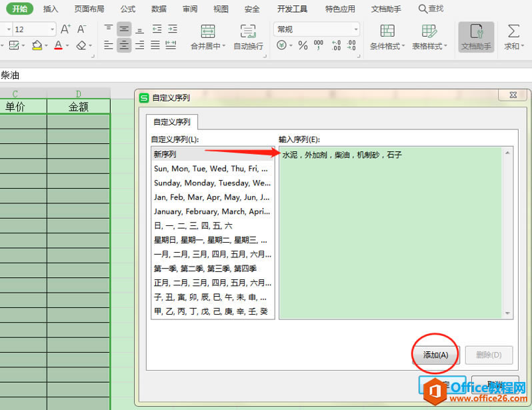Close the 自定义序列 dialog
The width and height of the screenshot is (532, 410).
point(513,95)
